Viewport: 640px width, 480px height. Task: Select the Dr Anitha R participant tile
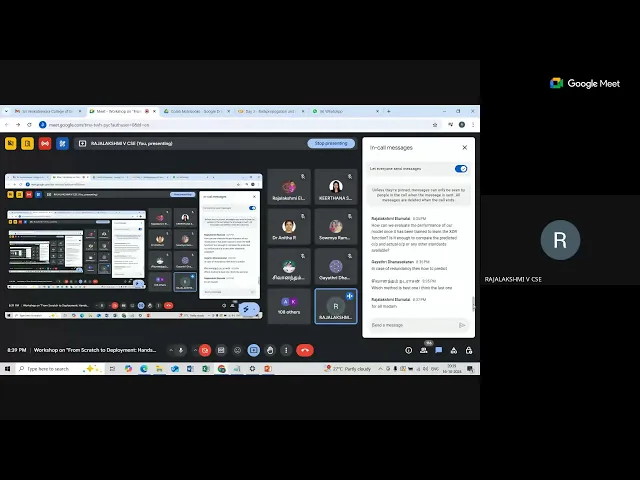point(289,227)
